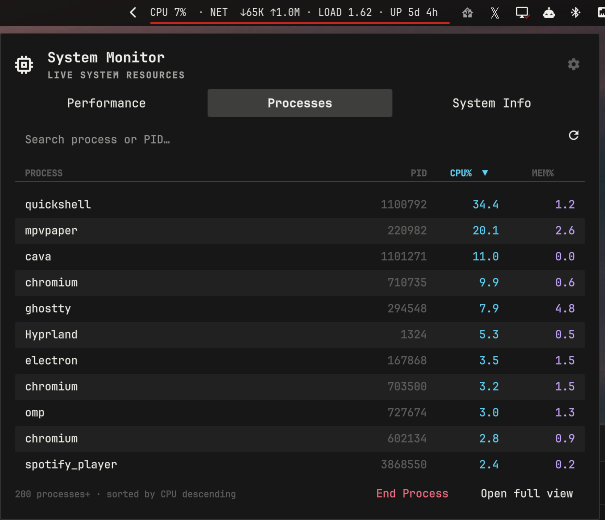Click the LIVE SYSTEM RESOURCES subtitle

116,75
